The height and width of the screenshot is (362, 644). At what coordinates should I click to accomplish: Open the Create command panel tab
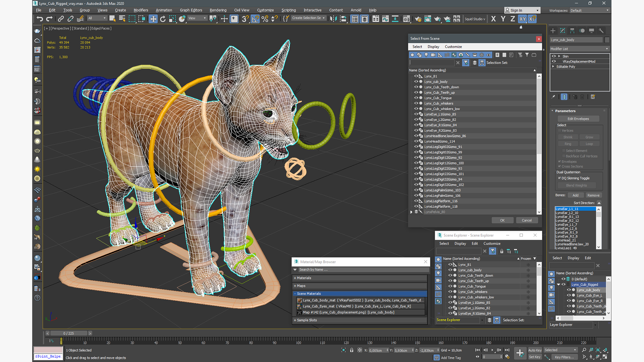[x=553, y=31]
